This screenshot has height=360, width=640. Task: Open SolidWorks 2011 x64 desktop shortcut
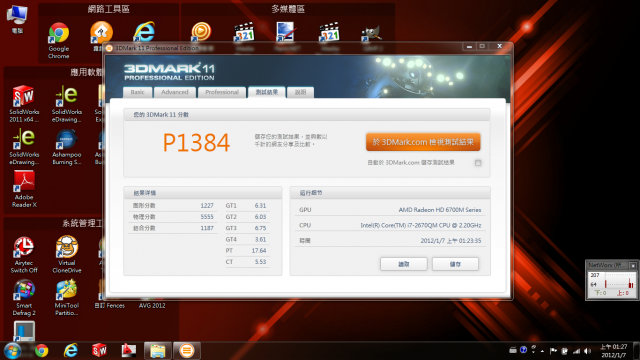24,104
